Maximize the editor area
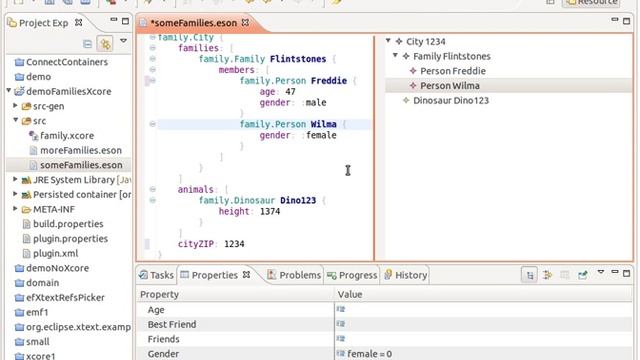Image resolution: width=640 pixels, height=360 pixels. [x=627, y=21]
